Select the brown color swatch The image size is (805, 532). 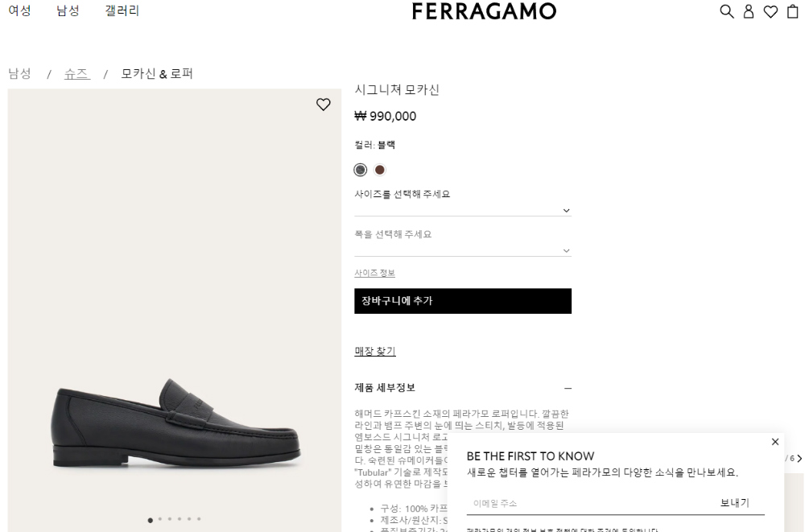coord(379,170)
